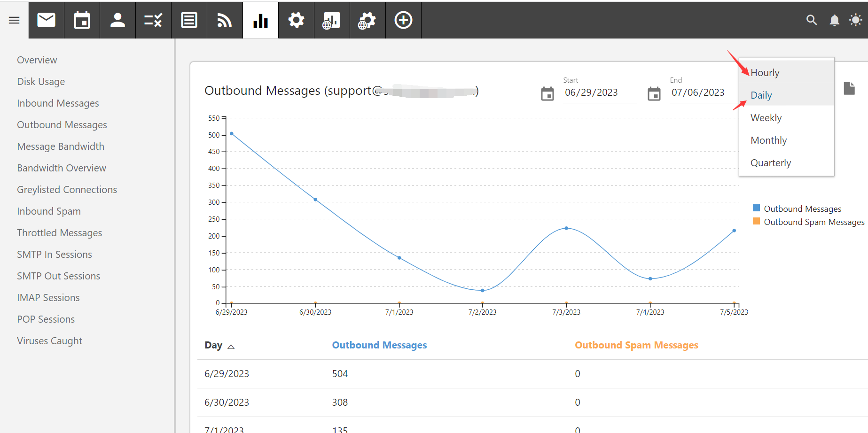Toggle Outbound Messages series in legend
Screen dimensions: 868x433
click(x=802, y=209)
